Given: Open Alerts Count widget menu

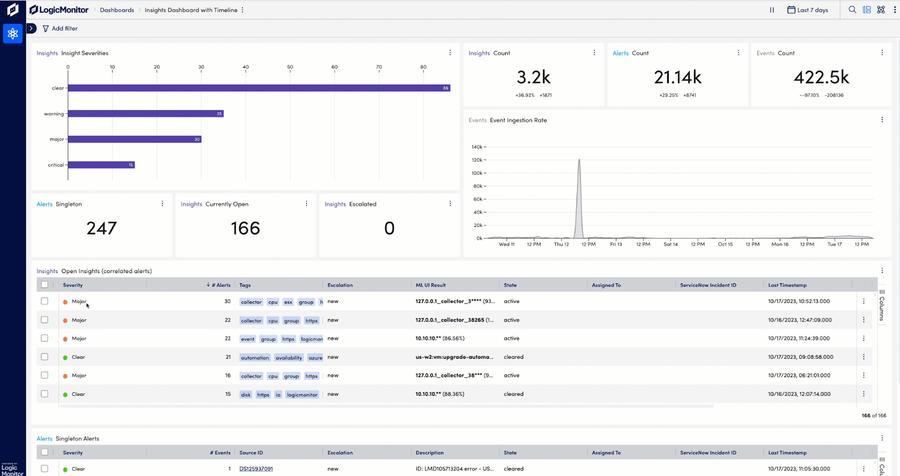Looking at the screenshot, I should pyautogui.click(x=738, y=53).
